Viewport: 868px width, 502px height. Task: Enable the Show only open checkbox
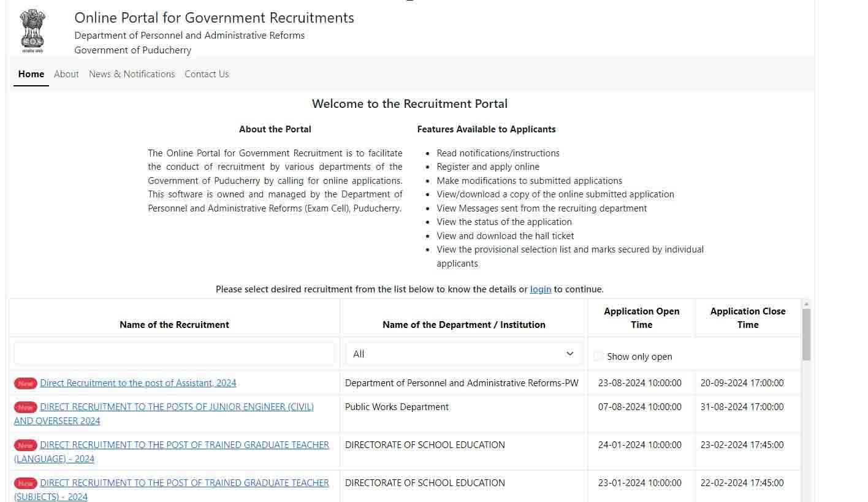click(x=598, y=356)
